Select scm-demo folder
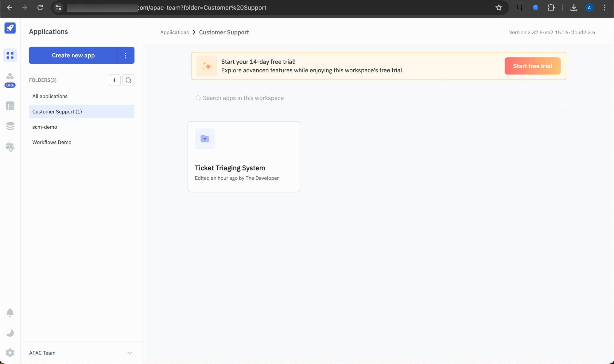This screenshot has width=614, height=364. (x=82, y=127)
